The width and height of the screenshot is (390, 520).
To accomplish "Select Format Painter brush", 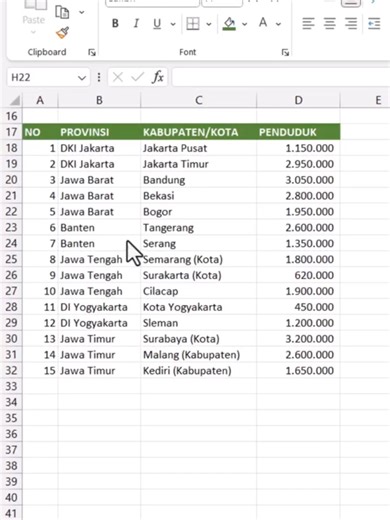I will pyautogui.click(x=62, y=33).
